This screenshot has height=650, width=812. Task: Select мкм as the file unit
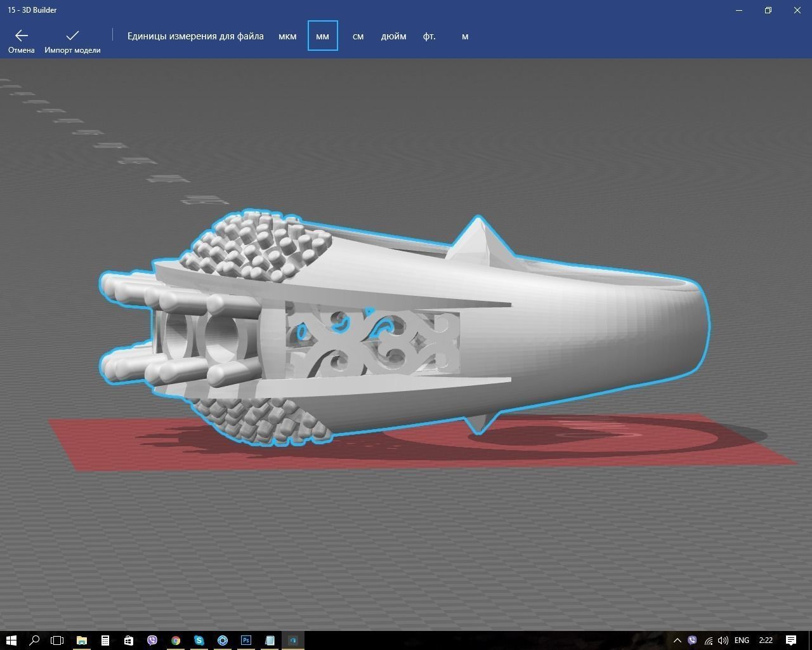[x=287, y=36]
